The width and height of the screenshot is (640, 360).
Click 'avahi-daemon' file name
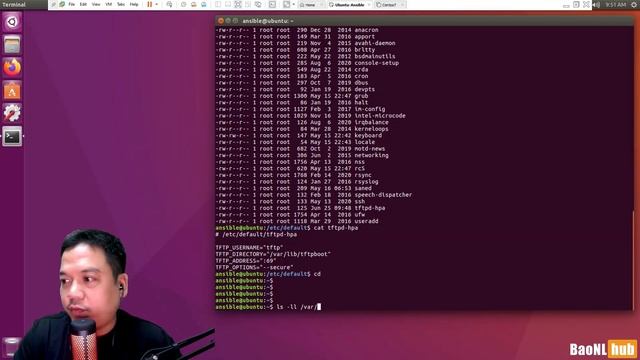tap(375, 43)
